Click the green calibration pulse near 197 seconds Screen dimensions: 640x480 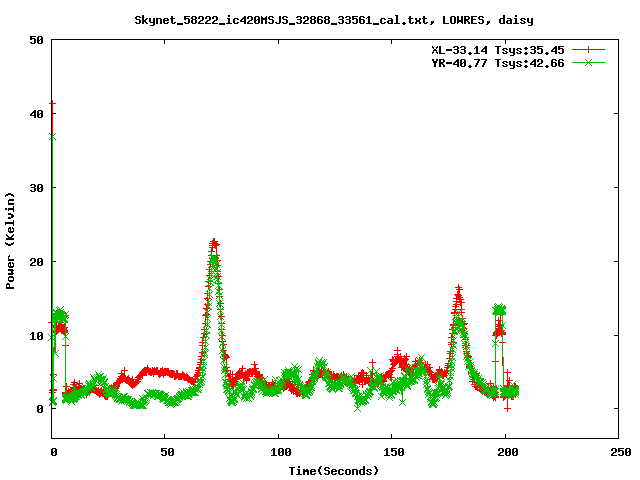click(x=499, y=310)
